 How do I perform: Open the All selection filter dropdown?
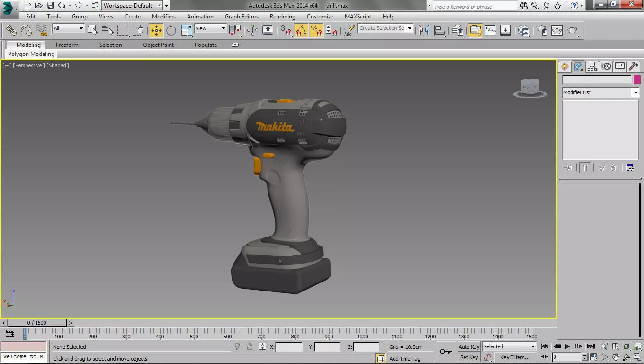point(68,28)
